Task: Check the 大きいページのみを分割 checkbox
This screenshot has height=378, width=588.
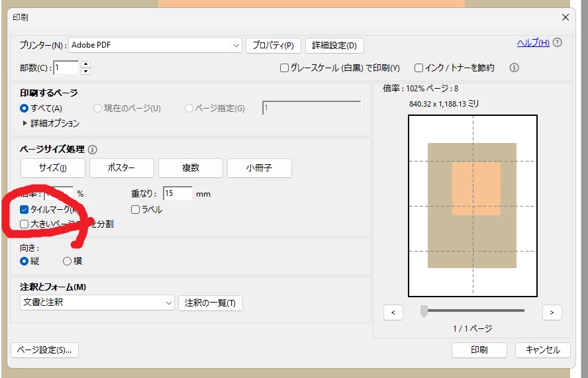Action: point(24,224)
